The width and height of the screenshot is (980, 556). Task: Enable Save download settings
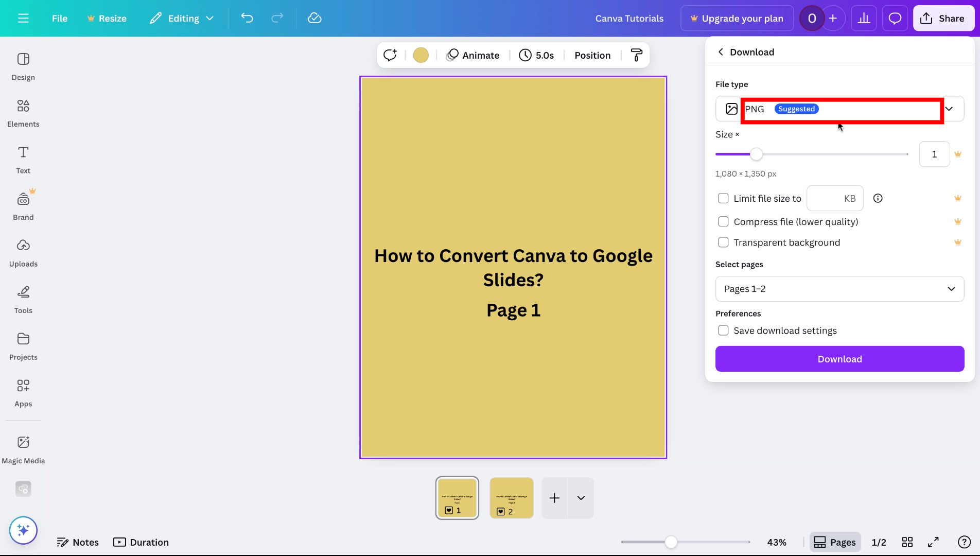coord(723,330)
